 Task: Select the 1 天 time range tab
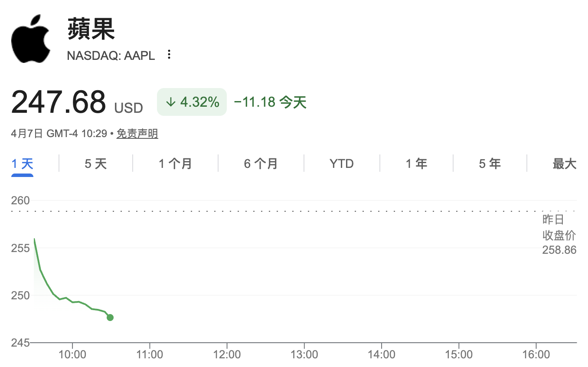tap(22, 164)
